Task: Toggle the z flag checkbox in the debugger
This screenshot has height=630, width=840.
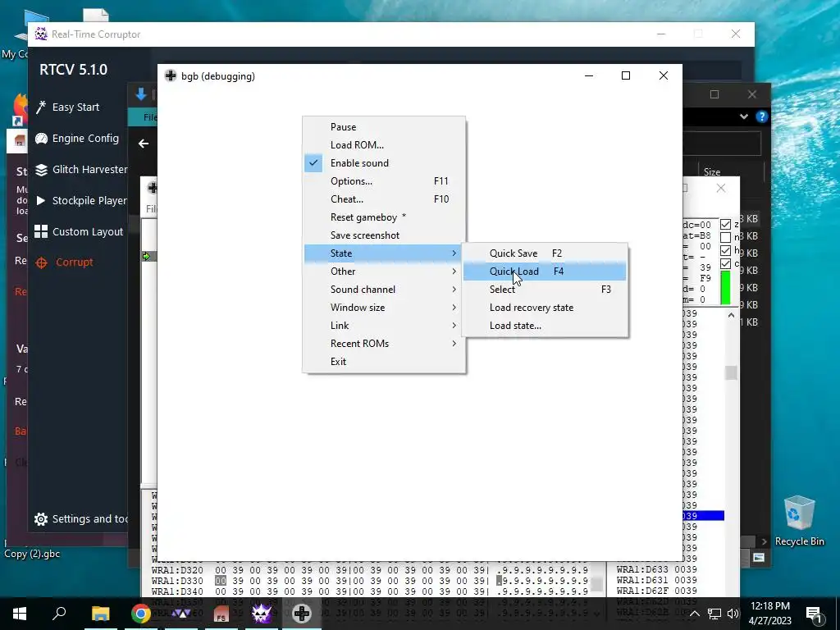Action: (725, 224)
